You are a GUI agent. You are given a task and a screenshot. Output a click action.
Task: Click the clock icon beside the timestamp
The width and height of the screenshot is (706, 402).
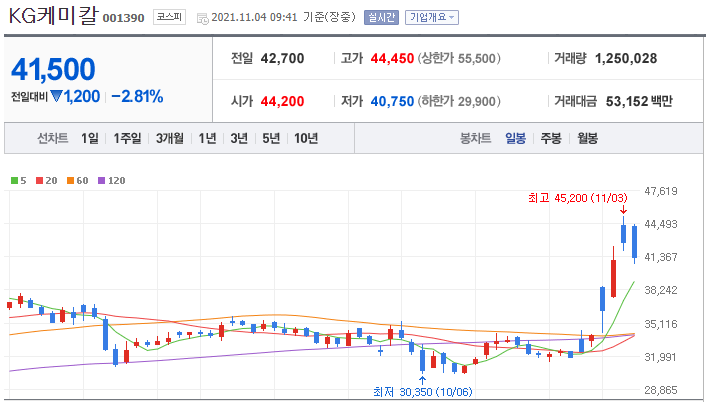pos(203,18)
